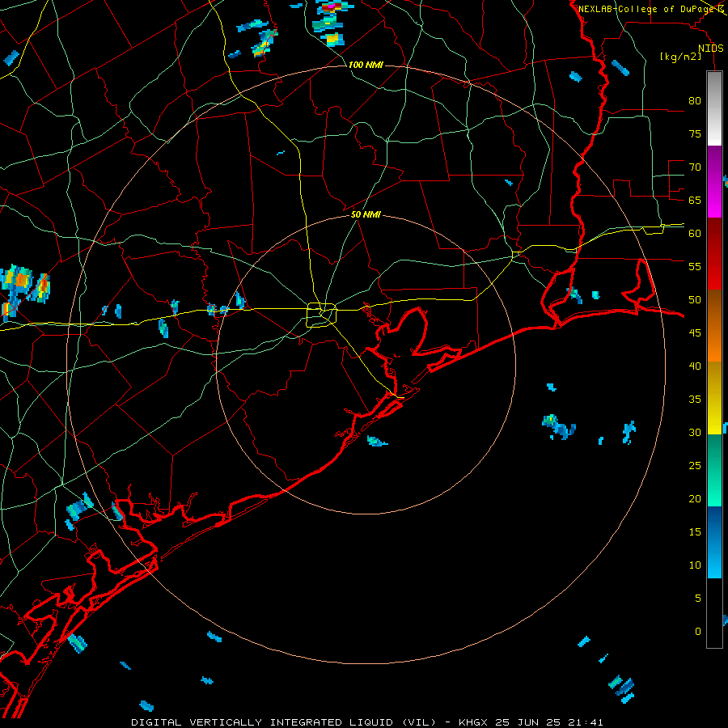This screenshot has width=728, height=728.
Task: Click the scale value 55
Action: click(695, 266)
